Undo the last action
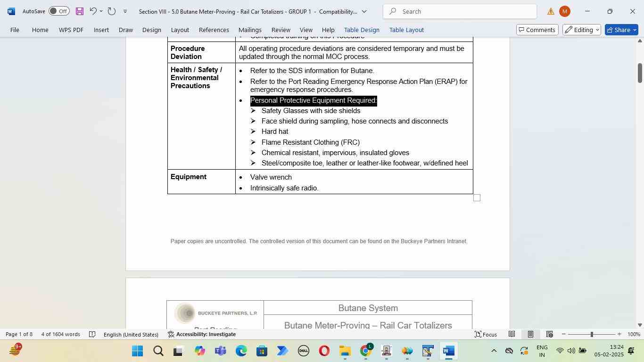Screen dimensions: 644x362 93,11
